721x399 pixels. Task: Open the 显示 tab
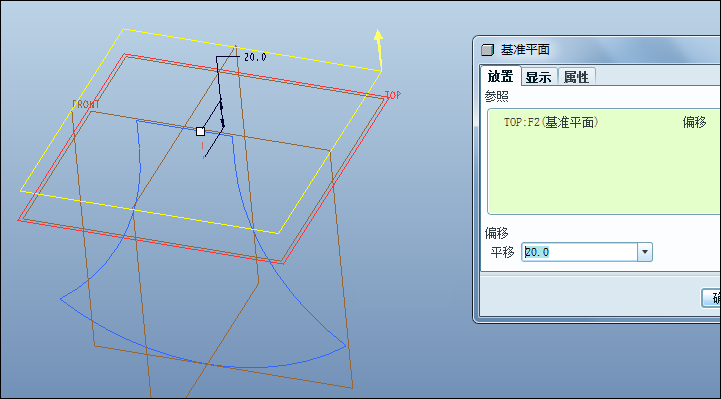tap(539, 77)
